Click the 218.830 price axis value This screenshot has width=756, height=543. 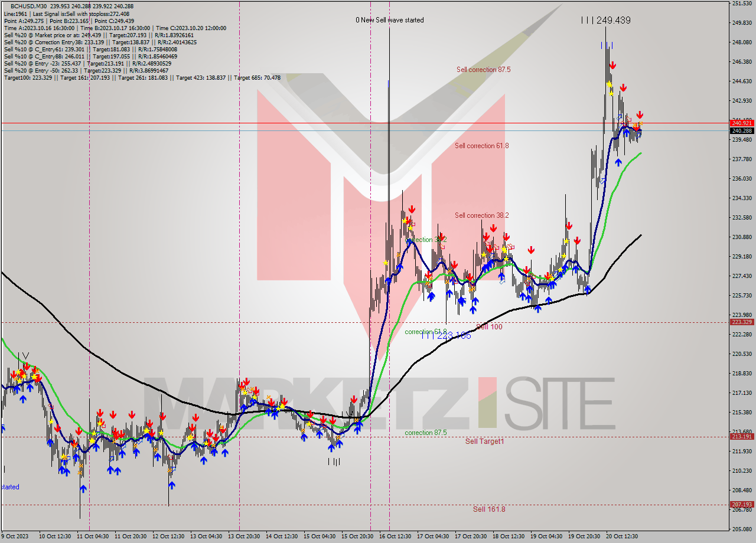742,374
